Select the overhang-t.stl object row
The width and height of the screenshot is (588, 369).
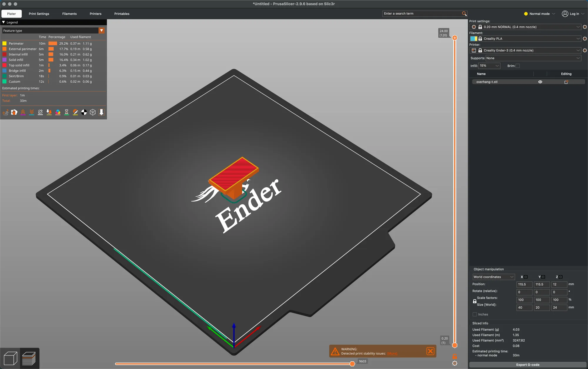528,82
